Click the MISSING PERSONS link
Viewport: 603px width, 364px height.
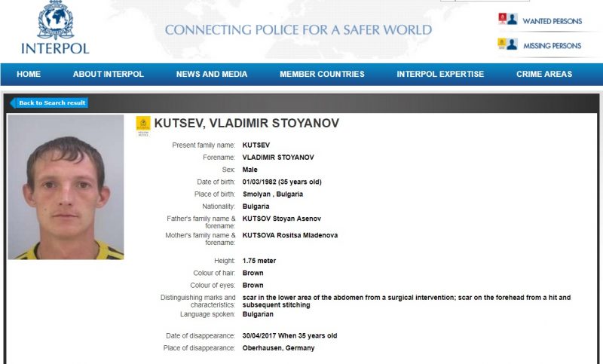[552, 46]
